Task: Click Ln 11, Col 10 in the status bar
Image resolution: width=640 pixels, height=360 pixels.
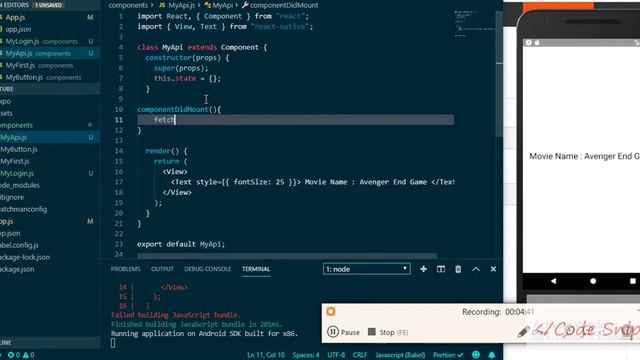Action: coord(266,355)
